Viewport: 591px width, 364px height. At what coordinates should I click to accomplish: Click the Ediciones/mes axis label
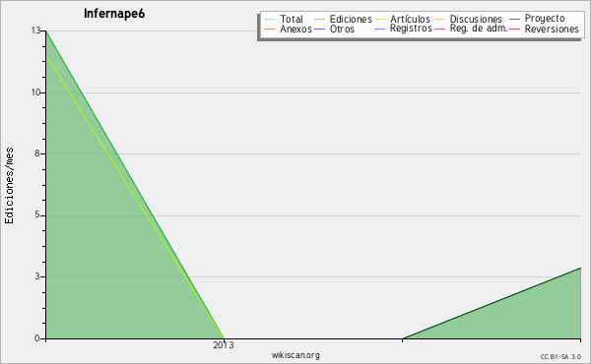9,186
